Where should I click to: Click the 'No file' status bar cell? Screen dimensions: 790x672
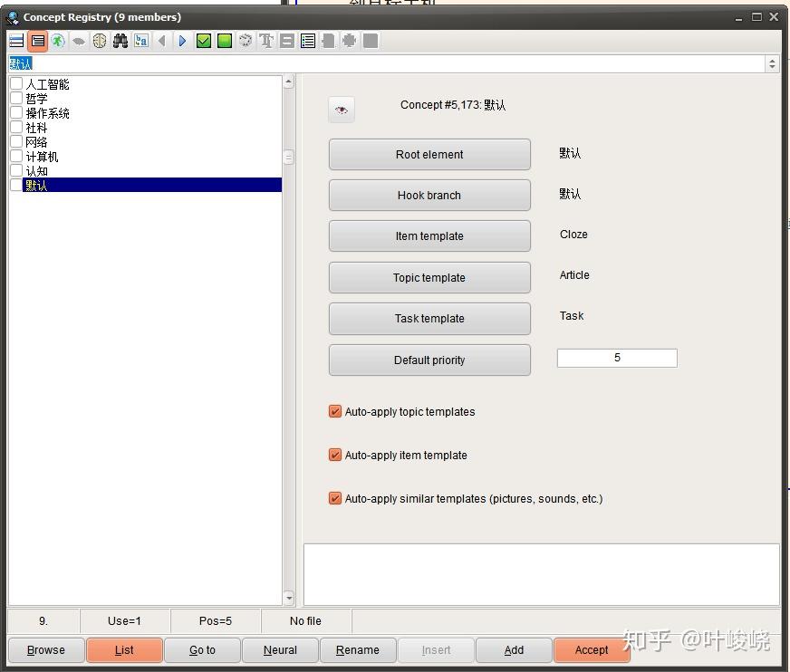(306, 621)
